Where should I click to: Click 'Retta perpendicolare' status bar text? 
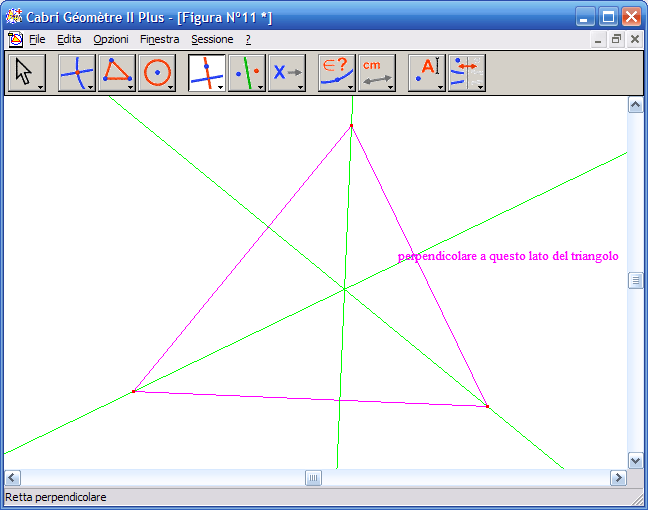tap(56, 497)
